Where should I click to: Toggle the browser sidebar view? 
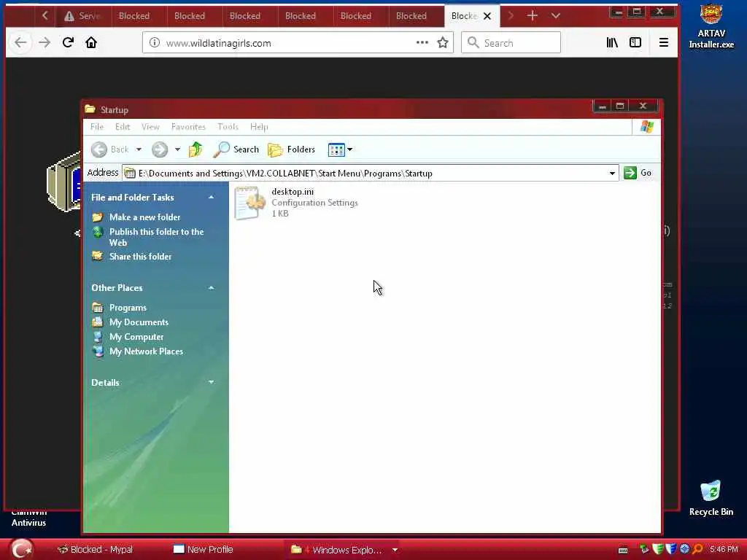tap(635, 43)
